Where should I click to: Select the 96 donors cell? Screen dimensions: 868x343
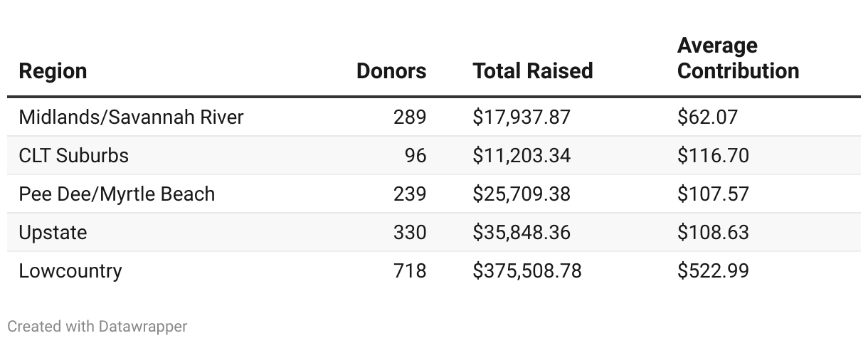coord(415,155)
